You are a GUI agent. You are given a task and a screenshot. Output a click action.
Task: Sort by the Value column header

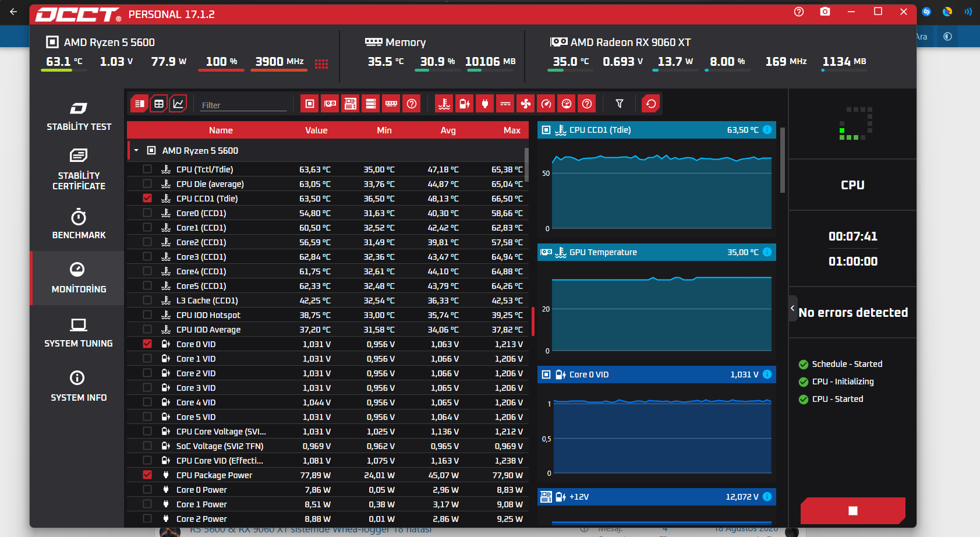pyautogui.click(x=316, y=130)
